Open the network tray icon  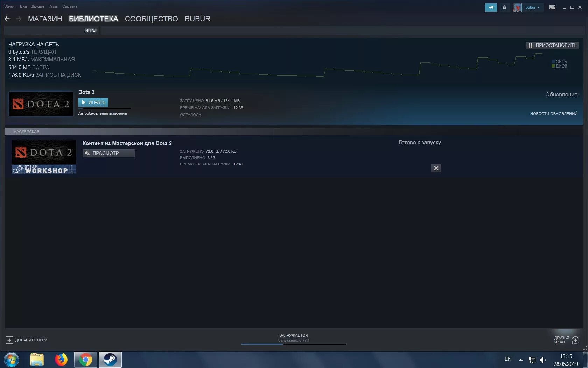532,360
